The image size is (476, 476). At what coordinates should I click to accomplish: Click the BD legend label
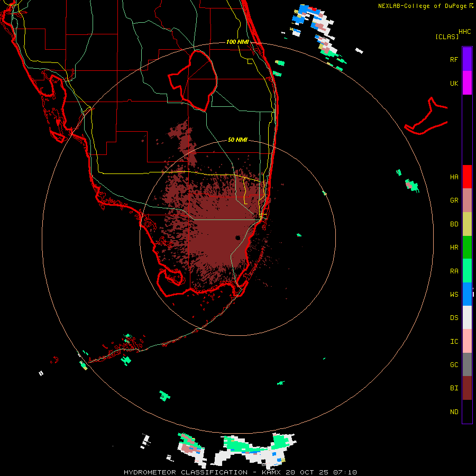454,224
